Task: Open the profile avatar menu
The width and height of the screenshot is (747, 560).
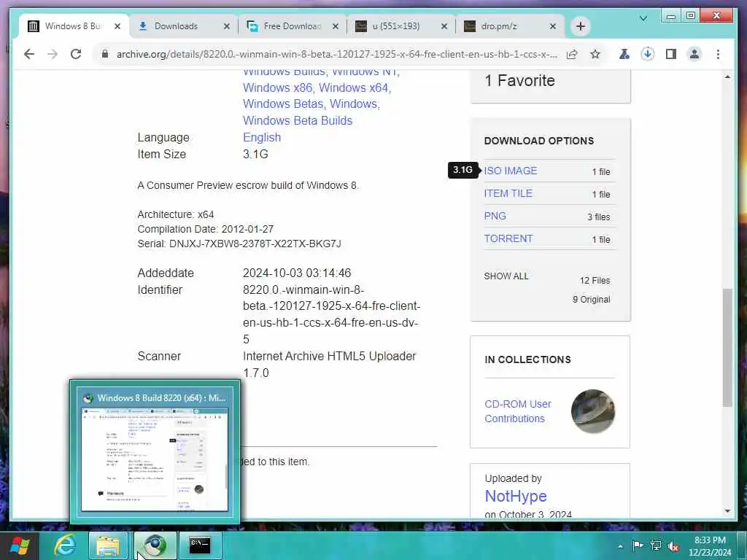Action: click(x=694, y=54)
